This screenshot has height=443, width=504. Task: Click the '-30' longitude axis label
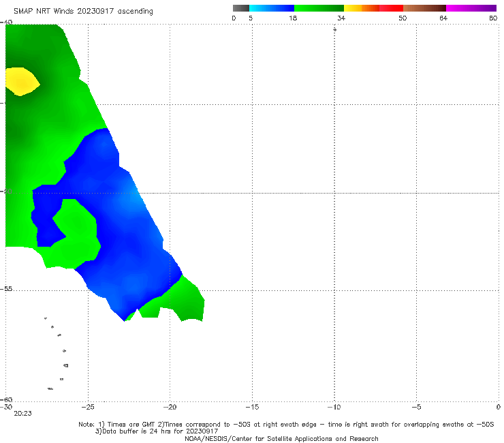[x=6, y=407]
